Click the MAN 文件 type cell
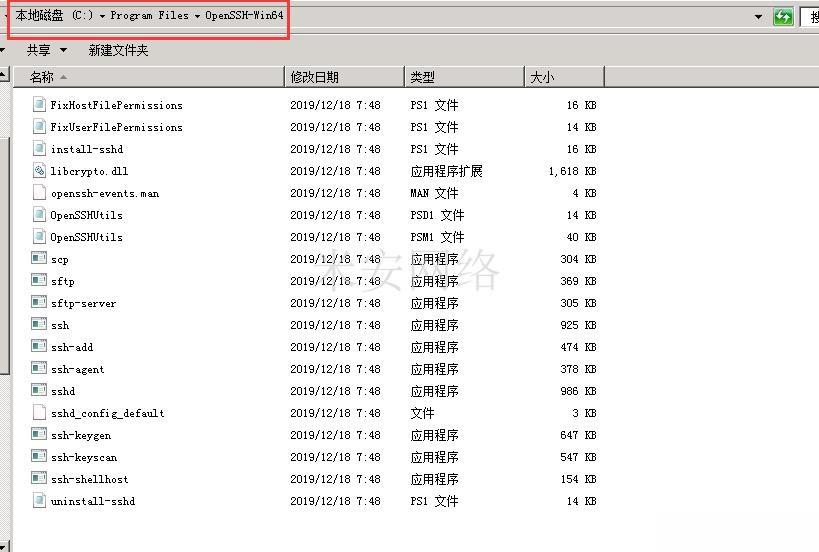The image size is (819, 552). [435, 193]
